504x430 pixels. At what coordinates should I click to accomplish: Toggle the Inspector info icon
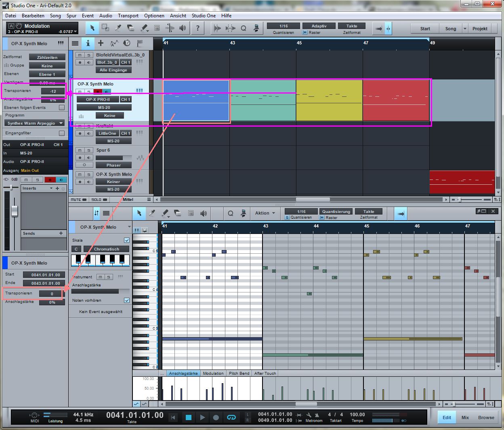(88, 43)
